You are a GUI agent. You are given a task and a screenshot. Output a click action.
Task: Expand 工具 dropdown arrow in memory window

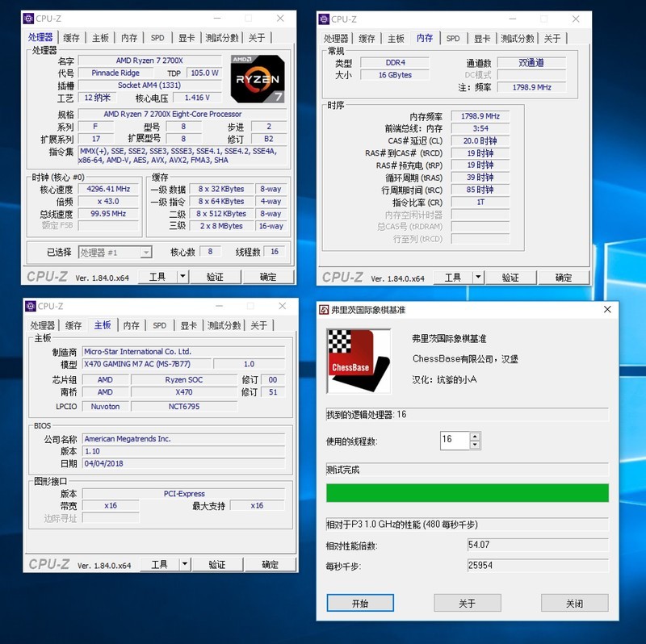478,277
